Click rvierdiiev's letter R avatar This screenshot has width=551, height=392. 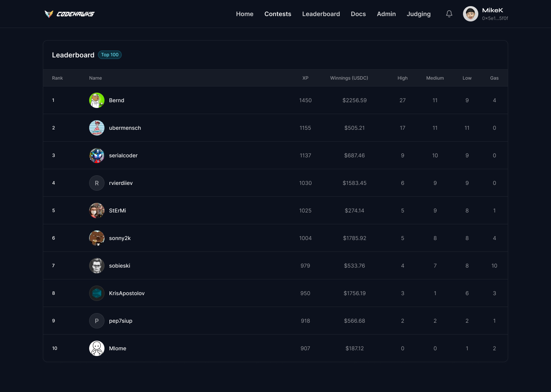(97, 183)
